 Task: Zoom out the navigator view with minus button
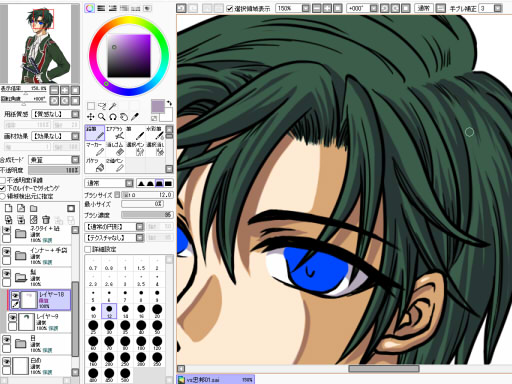click(x=54, y=90)
